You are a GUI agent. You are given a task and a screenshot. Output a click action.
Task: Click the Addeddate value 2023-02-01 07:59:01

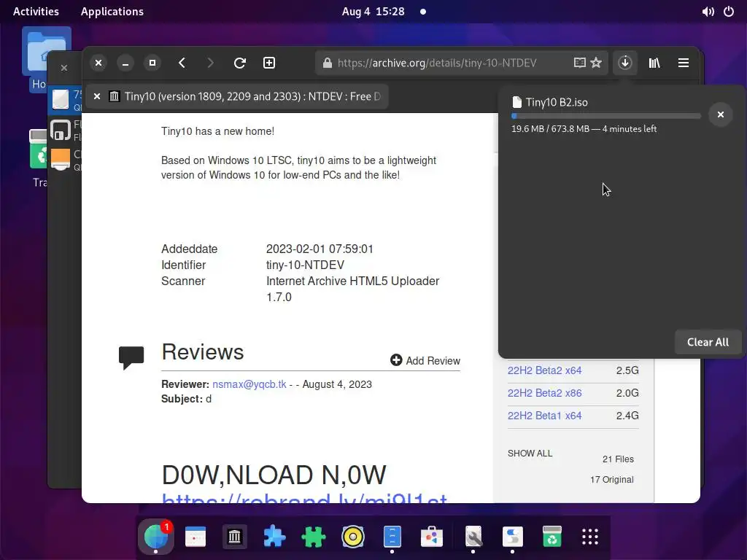point(320,249)
